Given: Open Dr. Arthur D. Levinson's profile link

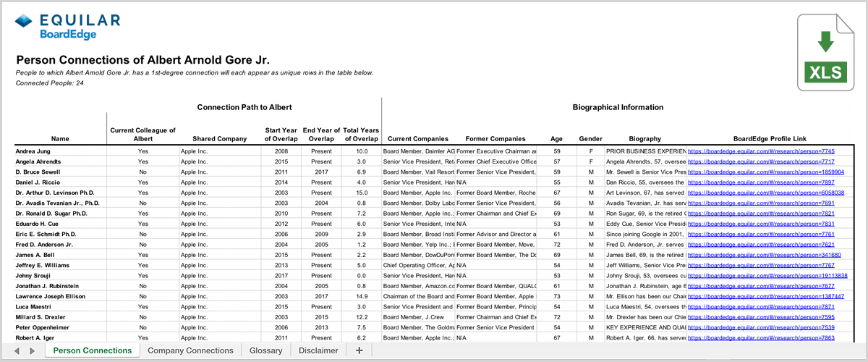Looking at the screenshot, I should pyautogui.click(x=765, y=193).
